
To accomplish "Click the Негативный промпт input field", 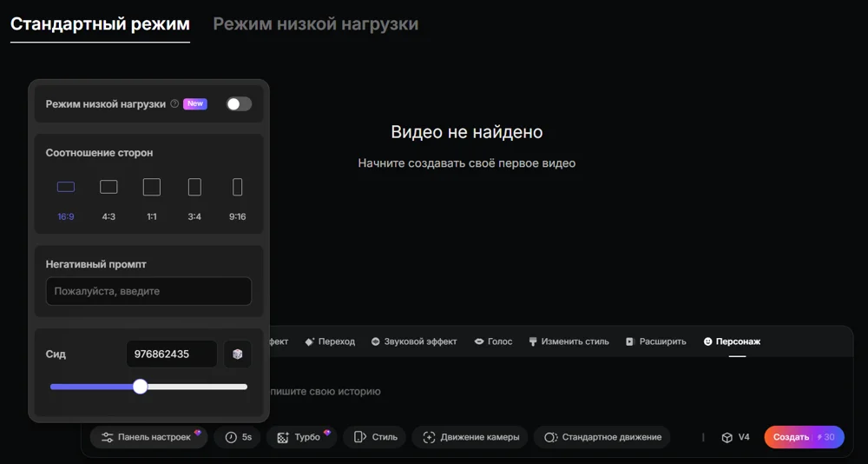I will (148, 291).
